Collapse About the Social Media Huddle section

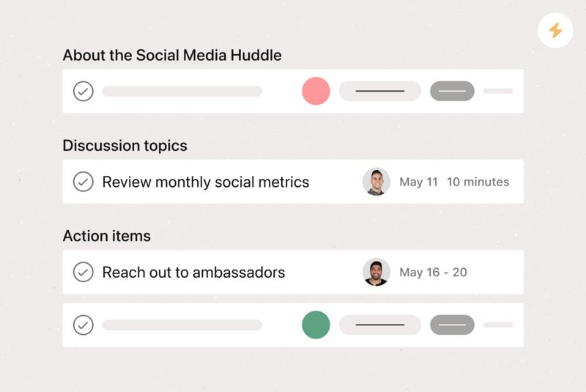point(172,55)
